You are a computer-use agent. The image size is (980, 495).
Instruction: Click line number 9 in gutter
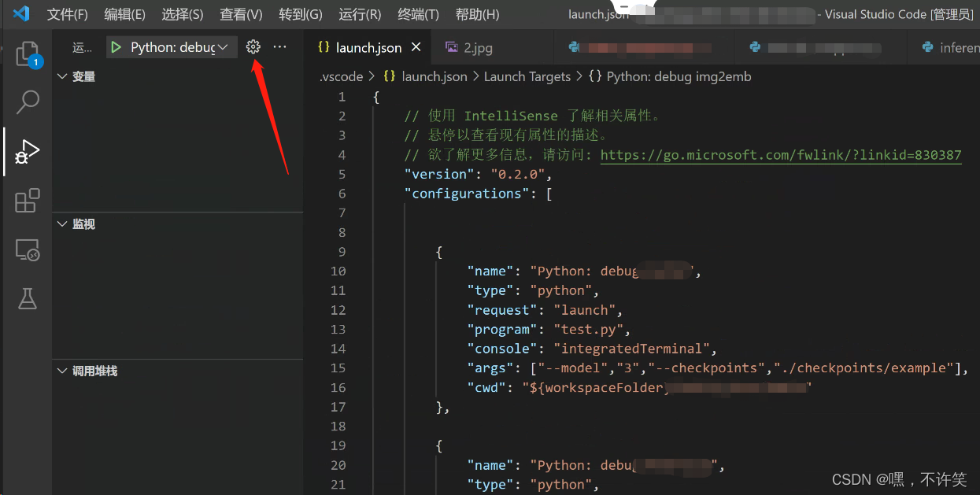tap(342, 252)
